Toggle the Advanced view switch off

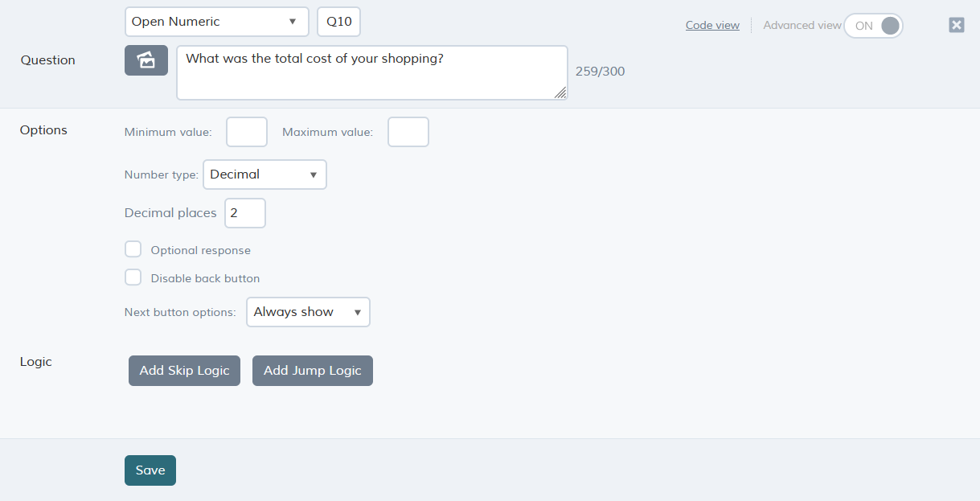click(x=874, y=26)
